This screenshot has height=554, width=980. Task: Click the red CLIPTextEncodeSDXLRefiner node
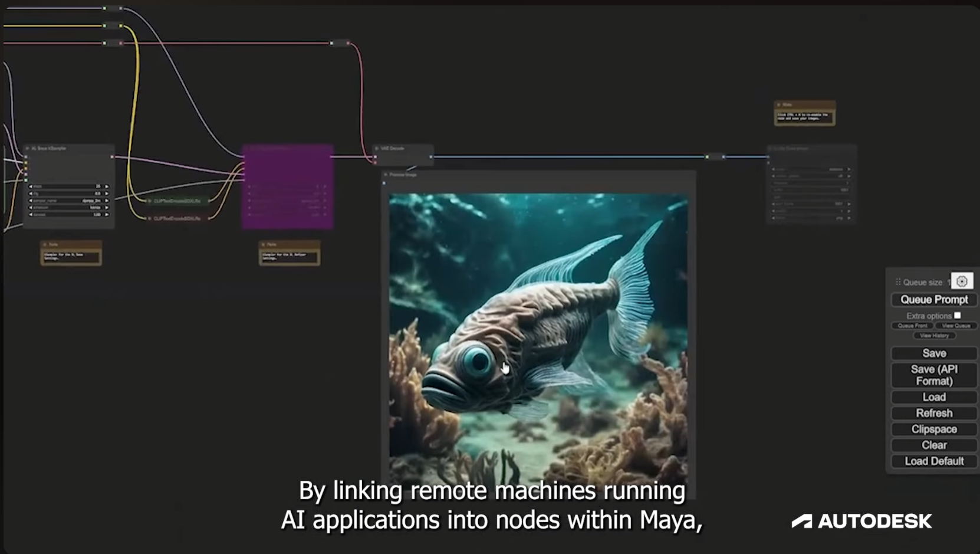(x=177, y=218)
